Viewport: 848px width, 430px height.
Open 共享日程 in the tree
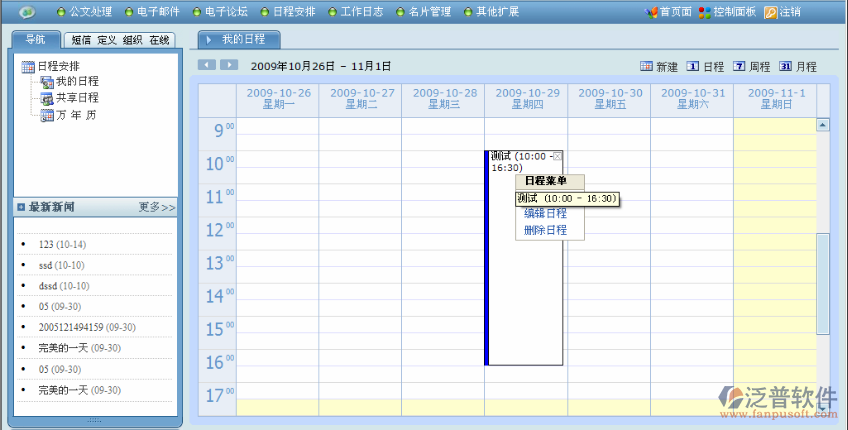point(70,98)
